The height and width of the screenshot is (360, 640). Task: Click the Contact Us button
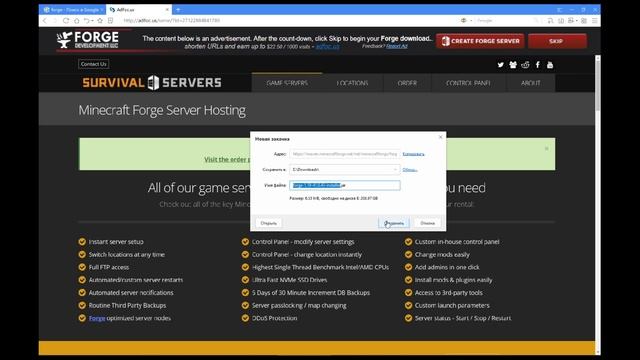click(93, 64)
